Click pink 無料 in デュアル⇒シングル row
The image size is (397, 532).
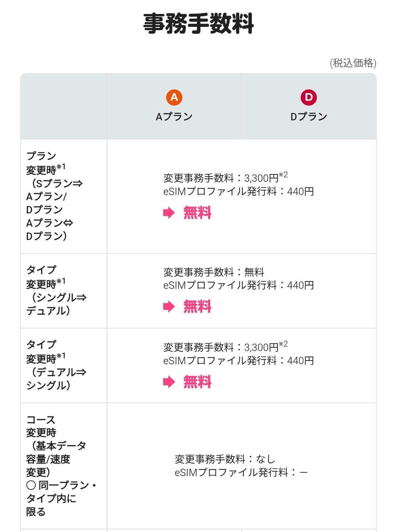[197, 382]
